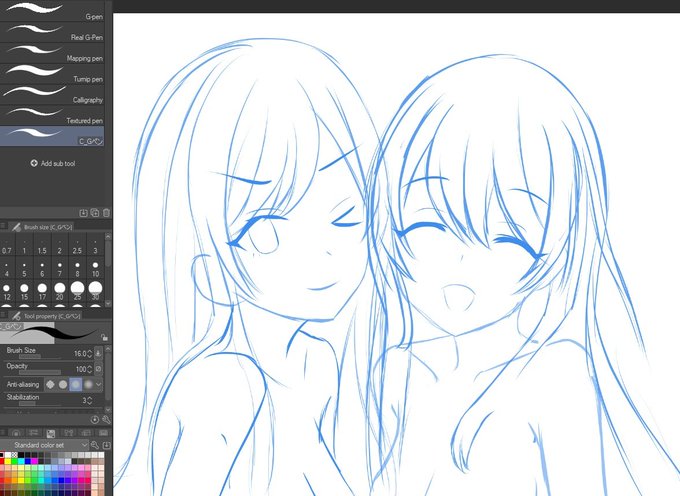Reset tool settings to initial values
The width and height of the screenshot is (680, 496).
coord(95,420)
